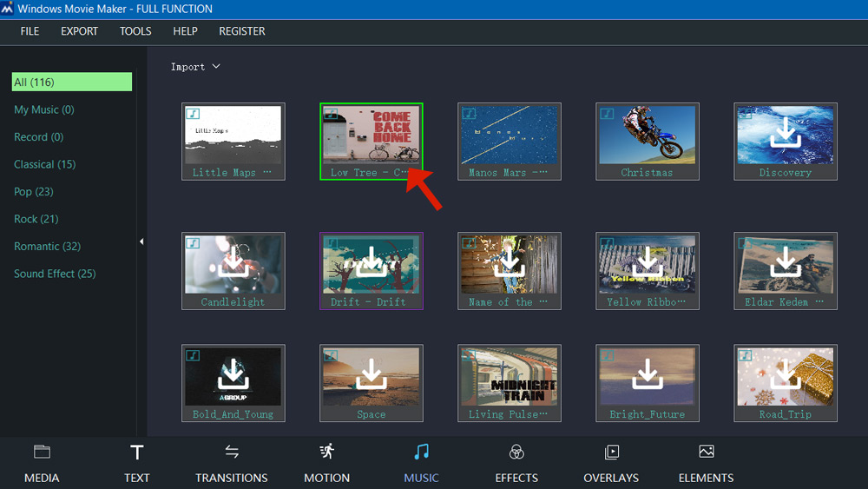
Task: Click music note badge on Manos Mars
Action: [x=469, y=114]
